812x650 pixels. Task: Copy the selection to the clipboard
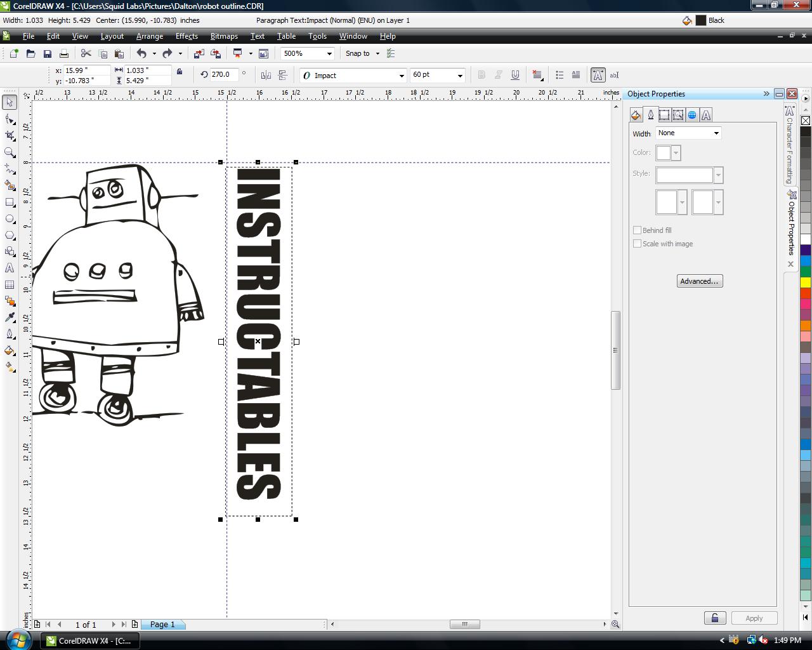tap(103, 53)
